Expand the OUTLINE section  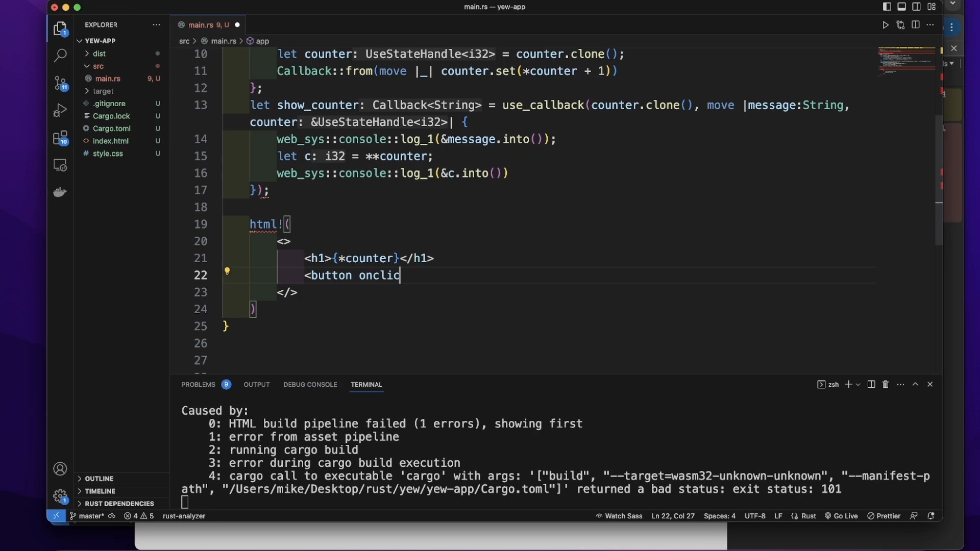click(99, 479)
